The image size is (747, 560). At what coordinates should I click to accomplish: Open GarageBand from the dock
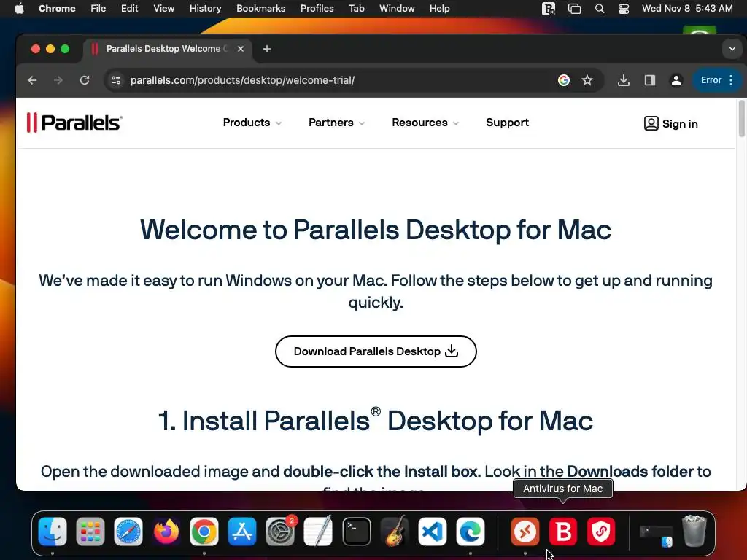(x=395, y=532)
